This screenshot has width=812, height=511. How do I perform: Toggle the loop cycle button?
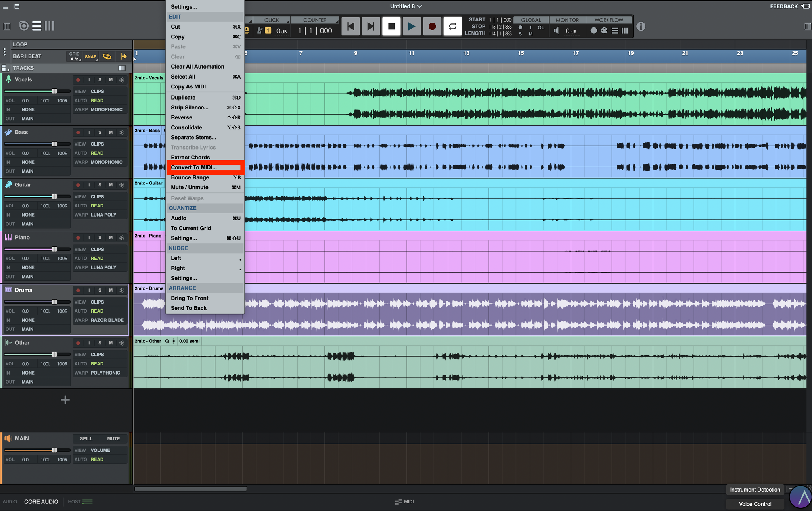click(x=452, y=26)
